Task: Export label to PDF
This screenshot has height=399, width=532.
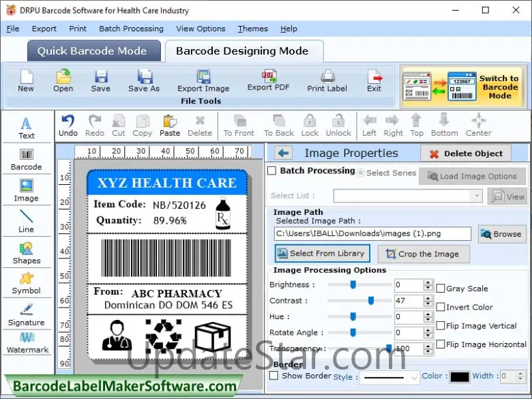Action: [x=268, y=80]
